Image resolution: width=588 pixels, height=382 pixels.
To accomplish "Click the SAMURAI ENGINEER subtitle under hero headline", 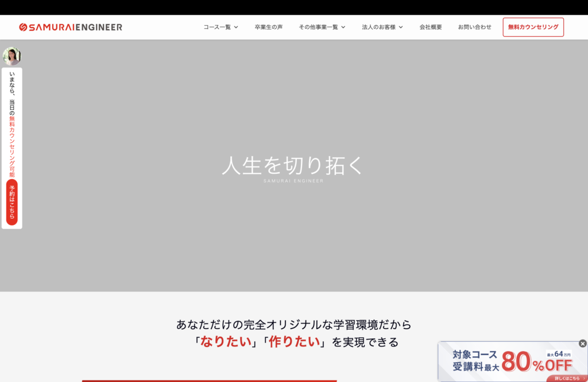I will (x=293, y=181).
